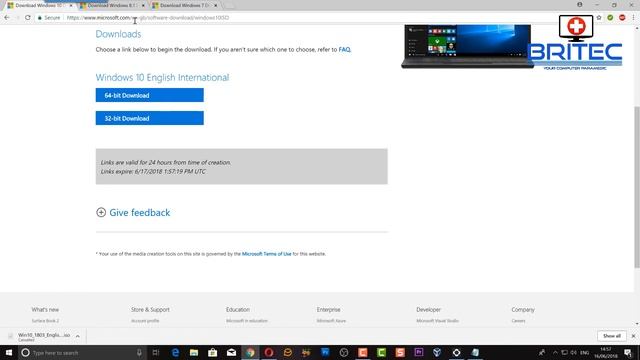The height and width of the screenshot is (360, 640).
Task: Launch Opera from the taskbar
Action: [x=269, y=353]
